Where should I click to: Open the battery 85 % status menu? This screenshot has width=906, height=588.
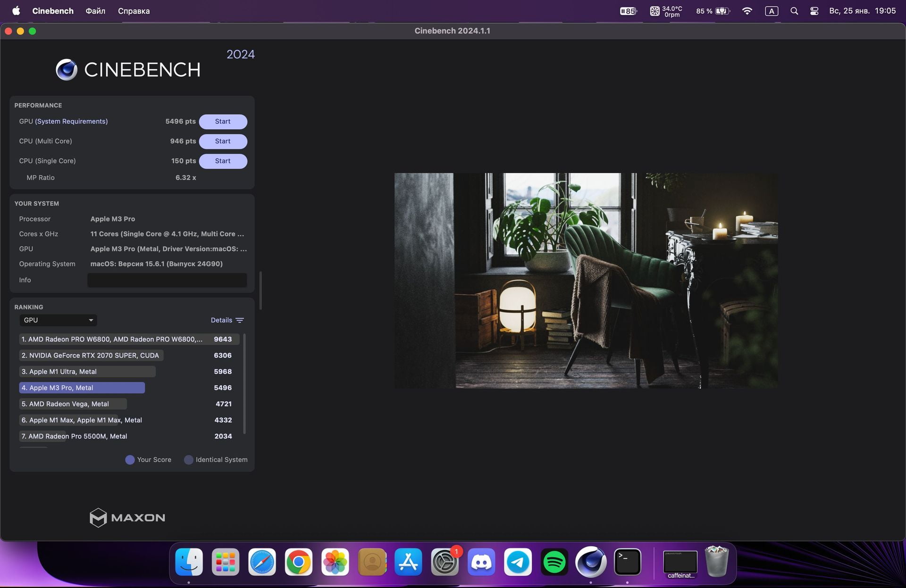(713, 11)
